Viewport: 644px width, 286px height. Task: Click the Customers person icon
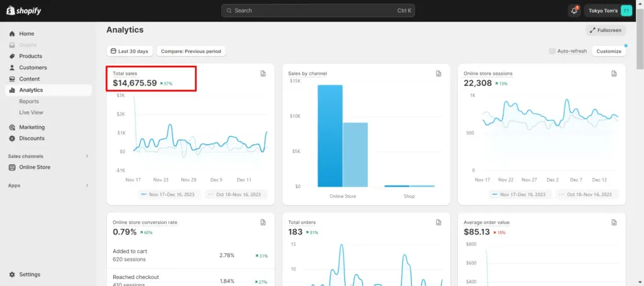12,67
